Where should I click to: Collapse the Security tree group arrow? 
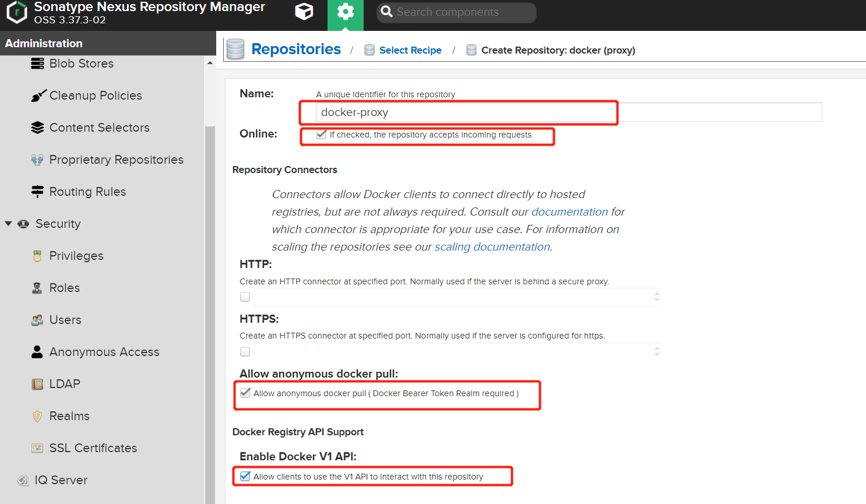pos(8,224)
